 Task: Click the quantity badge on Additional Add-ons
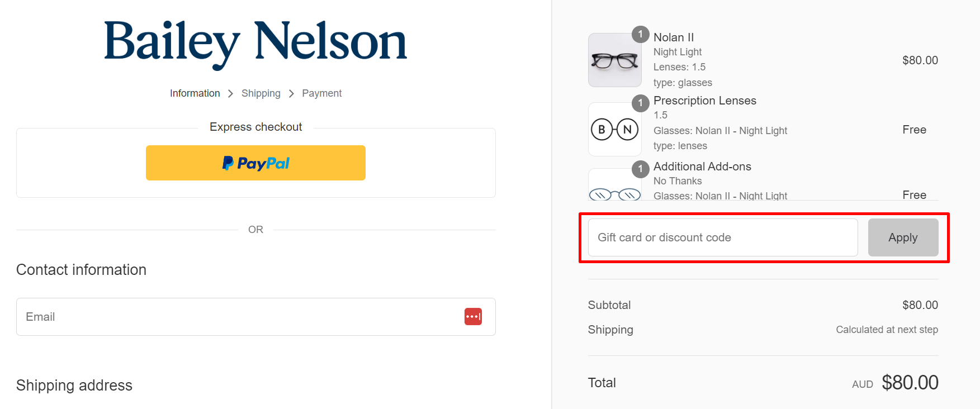point(640,169)
